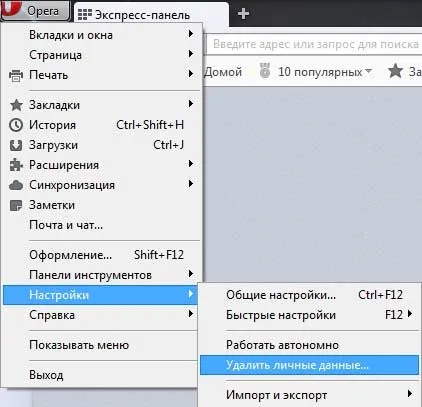Viewport: 422px width, 407px height.
Task: Open the Закладки menu entry
Action: click(102, 105)
